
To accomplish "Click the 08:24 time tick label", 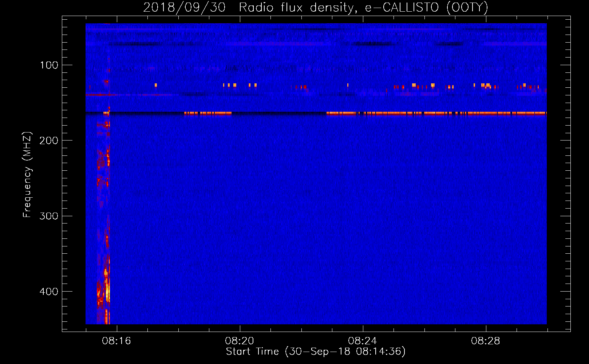I will click(x=363, y=341).
